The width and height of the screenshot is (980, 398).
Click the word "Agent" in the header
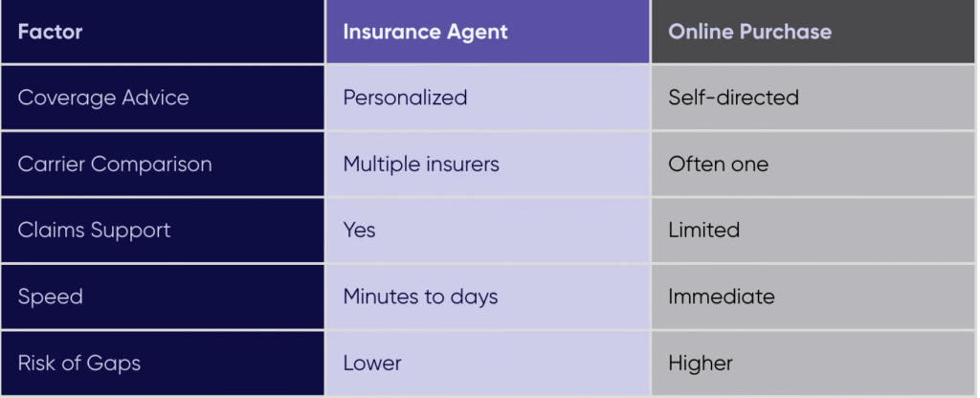point(476,32)
